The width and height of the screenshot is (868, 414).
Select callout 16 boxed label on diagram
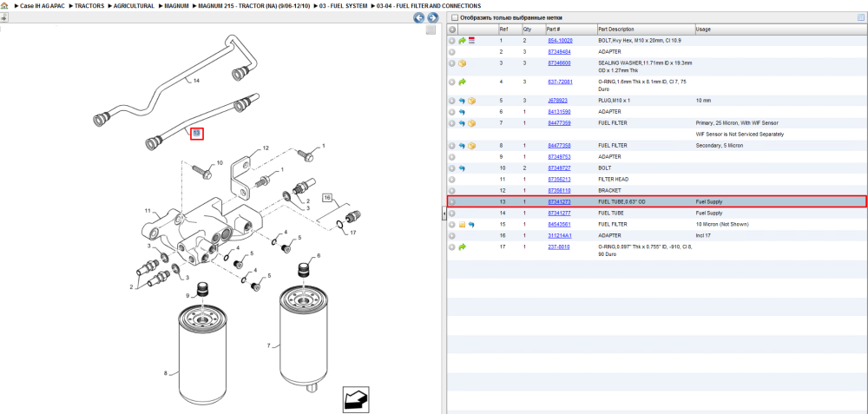tap(327, 198)
